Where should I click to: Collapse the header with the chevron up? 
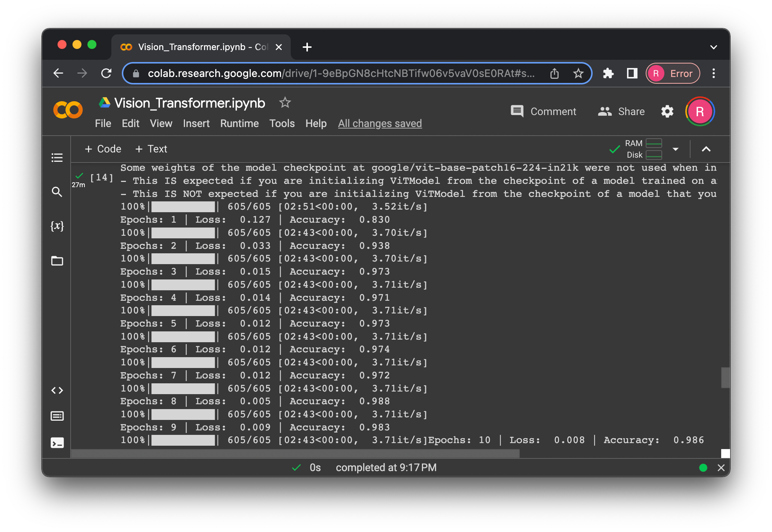(706, 149)
